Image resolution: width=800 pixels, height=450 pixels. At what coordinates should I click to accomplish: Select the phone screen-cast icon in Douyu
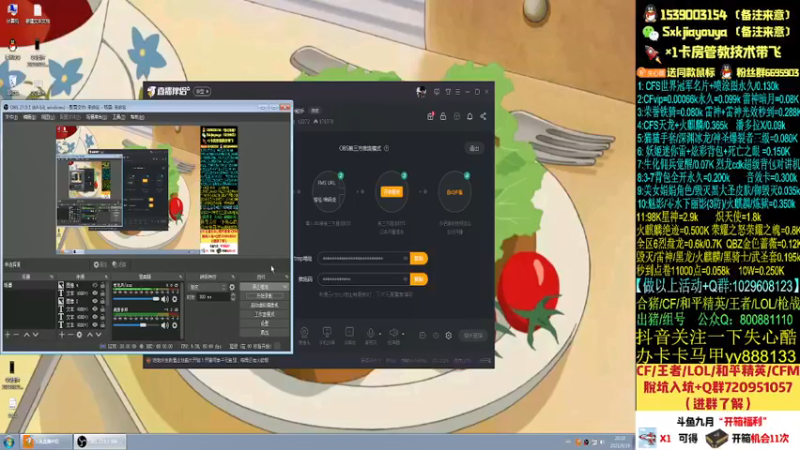327,333
